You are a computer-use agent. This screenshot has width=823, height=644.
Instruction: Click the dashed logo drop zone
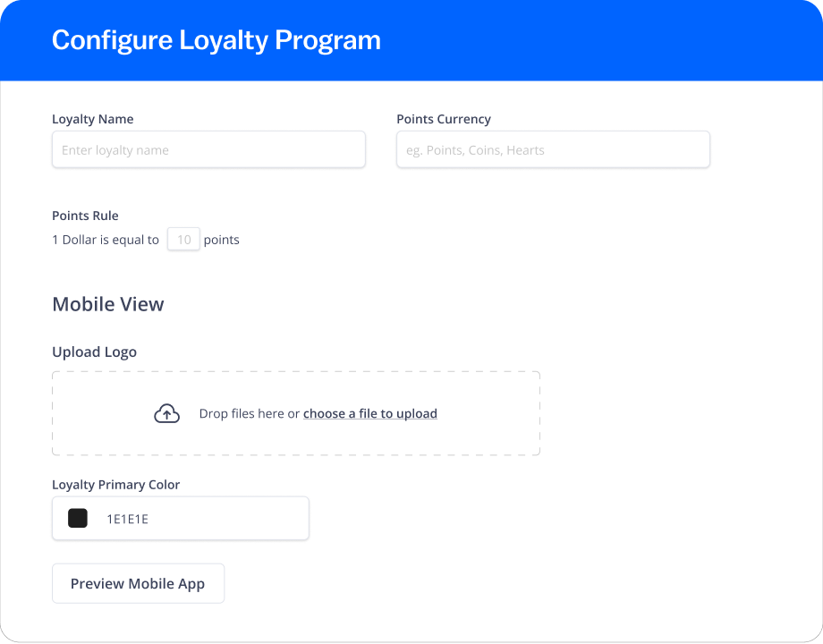pos(296,413)
